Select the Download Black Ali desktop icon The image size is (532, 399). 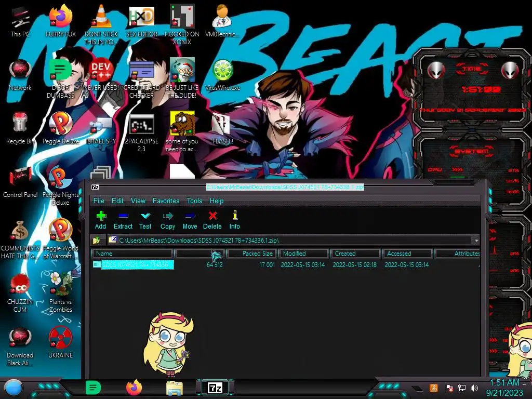(x=20, y=347)
